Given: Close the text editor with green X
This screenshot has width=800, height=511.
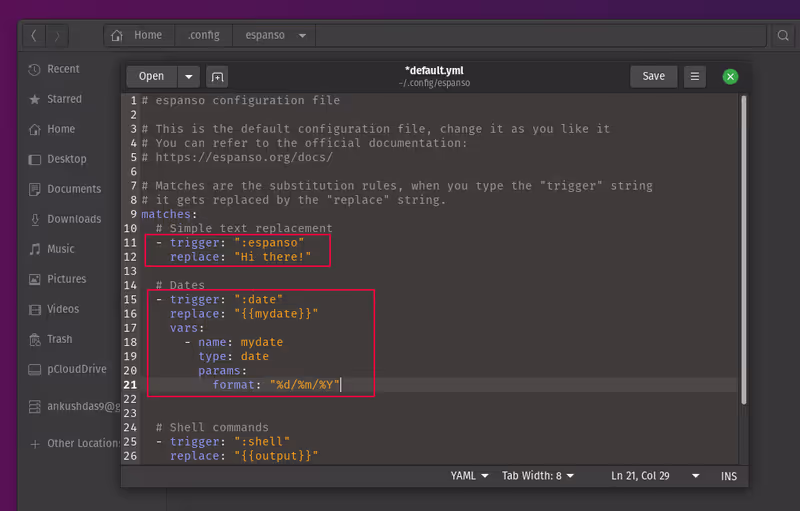Looking at the screenshot, I should point(730,76).
